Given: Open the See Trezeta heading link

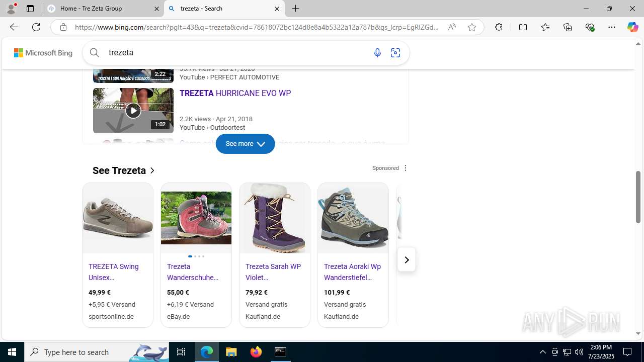Looking at the screenshot, I should click(124, 170).
